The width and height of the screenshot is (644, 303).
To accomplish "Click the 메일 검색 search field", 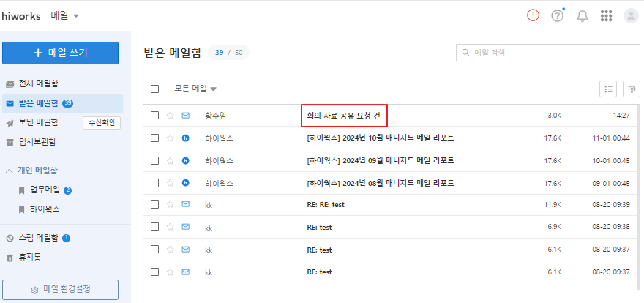I will tap(547, 53).
